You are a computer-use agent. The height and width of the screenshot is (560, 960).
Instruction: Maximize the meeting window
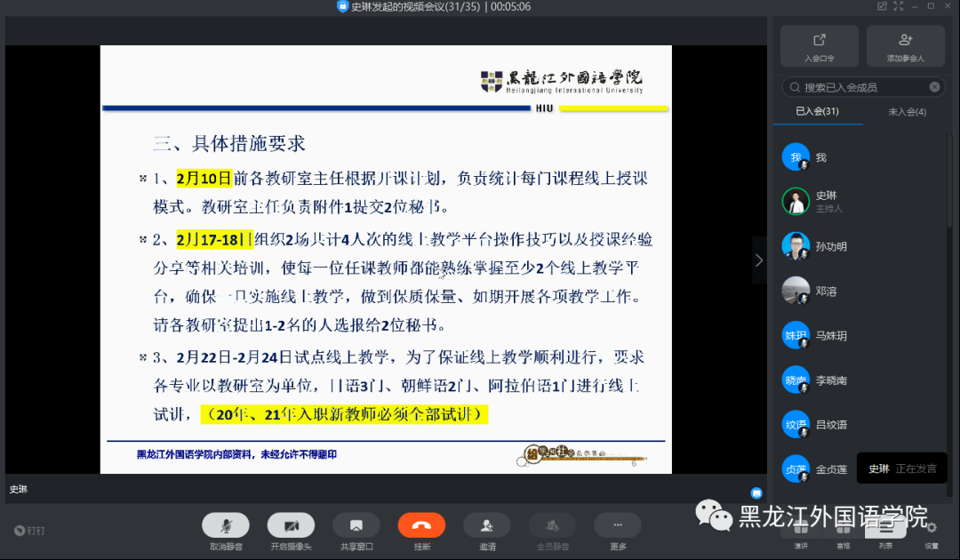click(x=931, y=6)
